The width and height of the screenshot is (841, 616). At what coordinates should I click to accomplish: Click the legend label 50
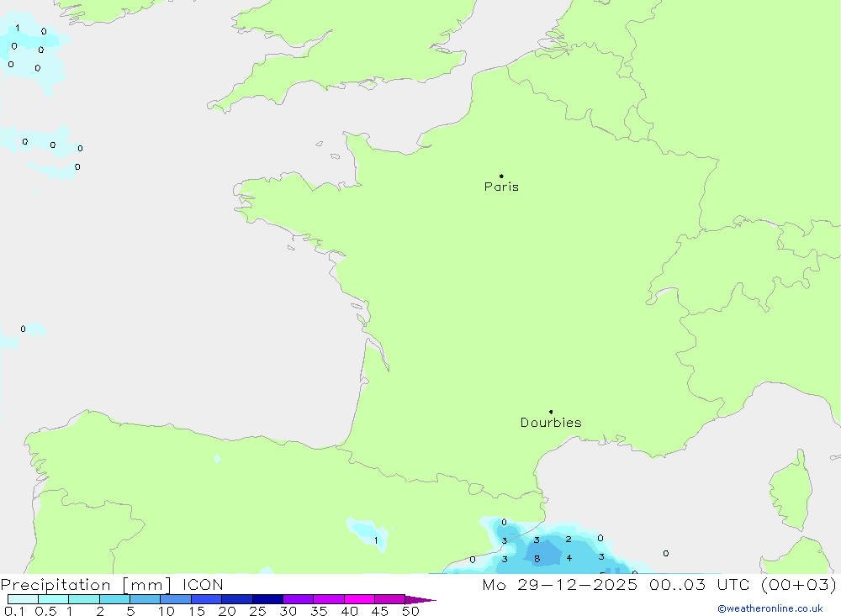(411, 611)
